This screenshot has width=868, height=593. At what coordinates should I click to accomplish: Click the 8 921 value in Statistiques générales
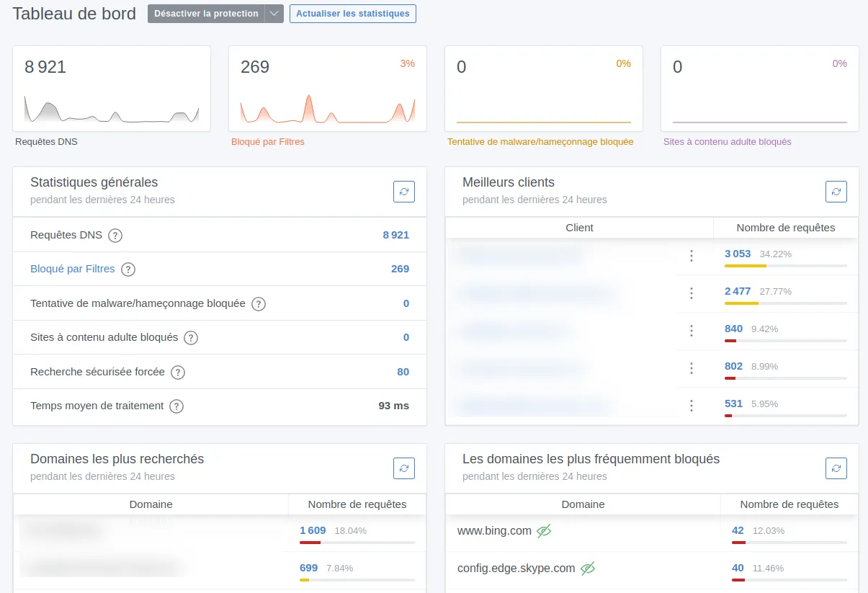[395, 235]
